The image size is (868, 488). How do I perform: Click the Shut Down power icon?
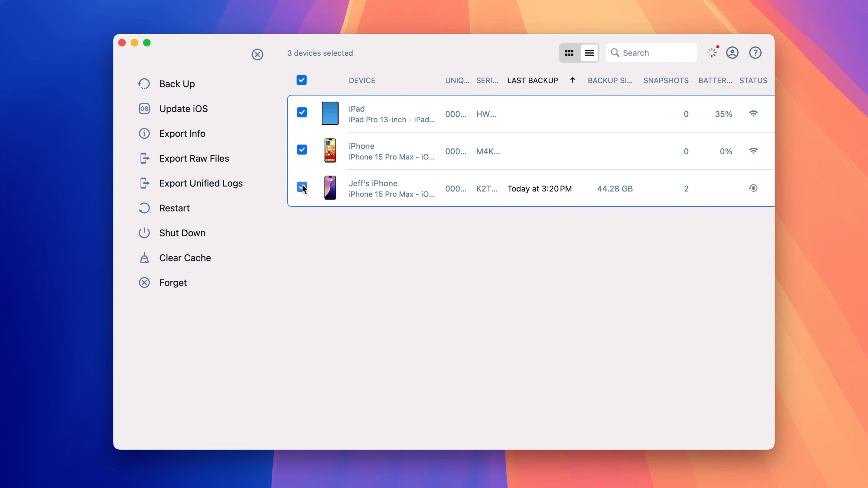click(144, 233)
